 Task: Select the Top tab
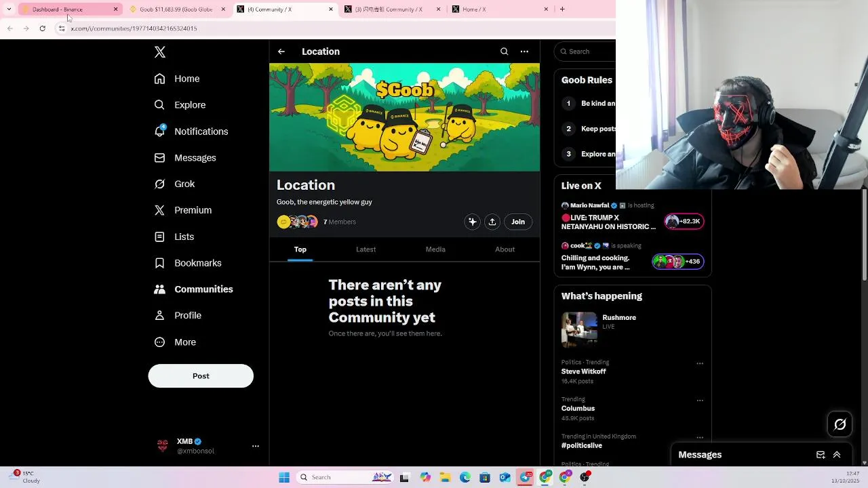[x=300, y=249]
